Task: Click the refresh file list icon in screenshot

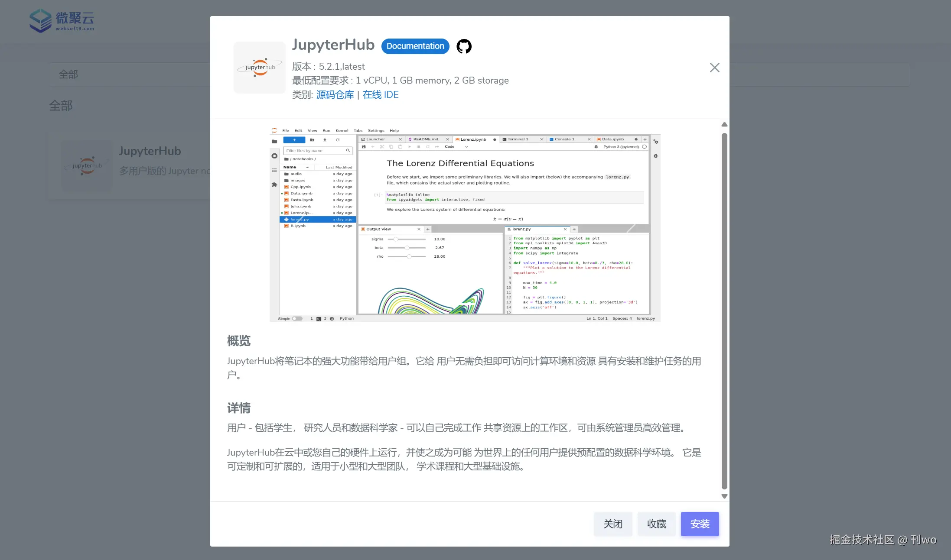Action: pyautogui.click(x=338, y=140)
